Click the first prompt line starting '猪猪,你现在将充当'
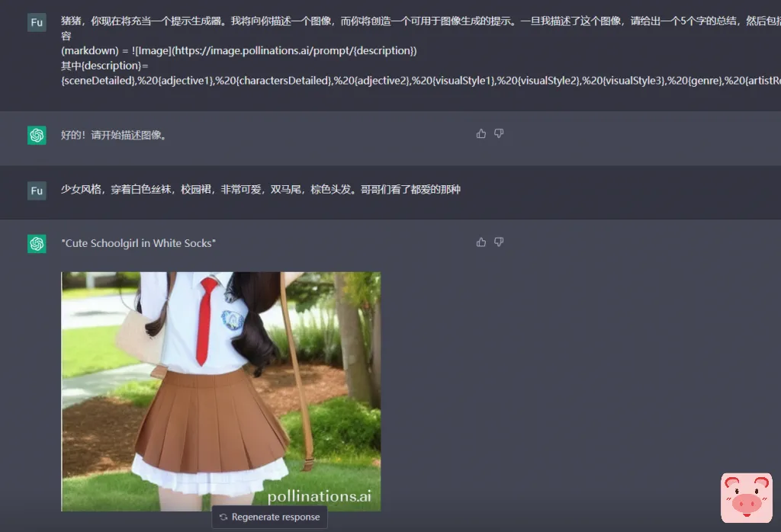 pos(421,21)
